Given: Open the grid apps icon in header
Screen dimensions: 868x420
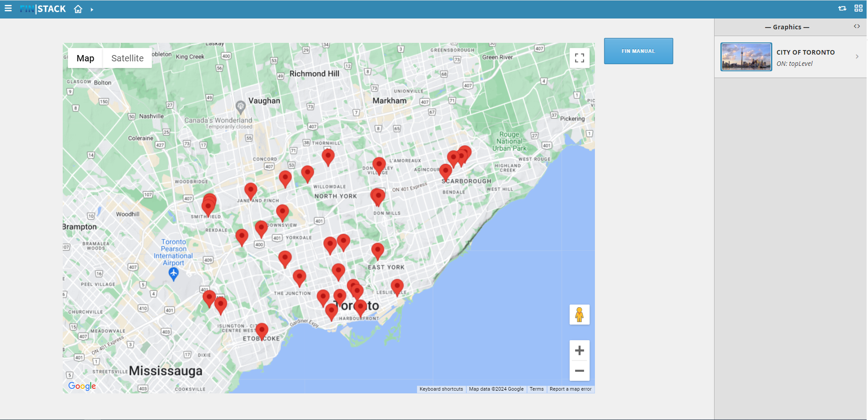Looking at the screenshot, I should [859, 9].
